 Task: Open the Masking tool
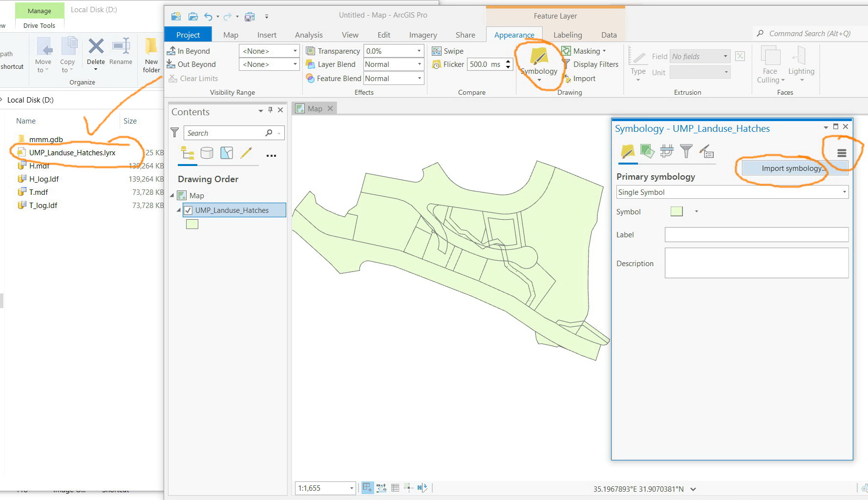click(x=585, y=50)
